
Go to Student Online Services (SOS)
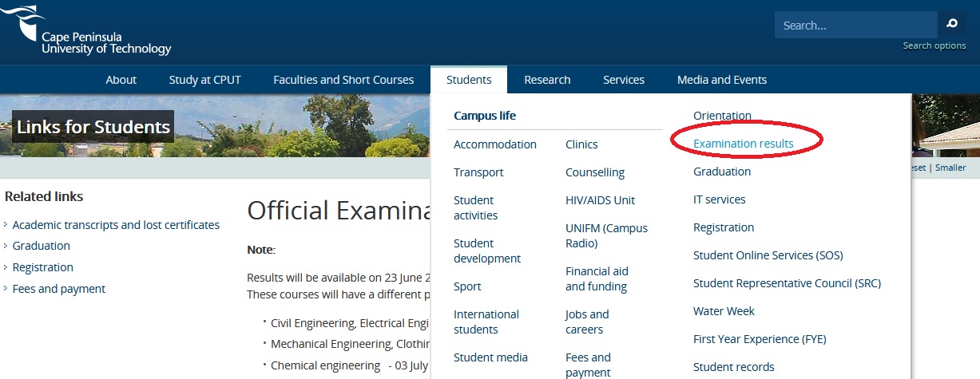768,255
